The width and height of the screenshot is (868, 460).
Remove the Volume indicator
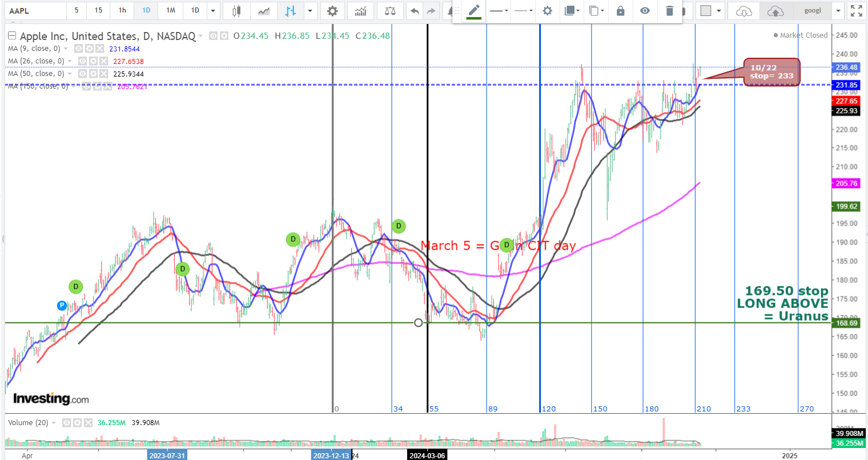pyautogui.click(x=88, y=423)
